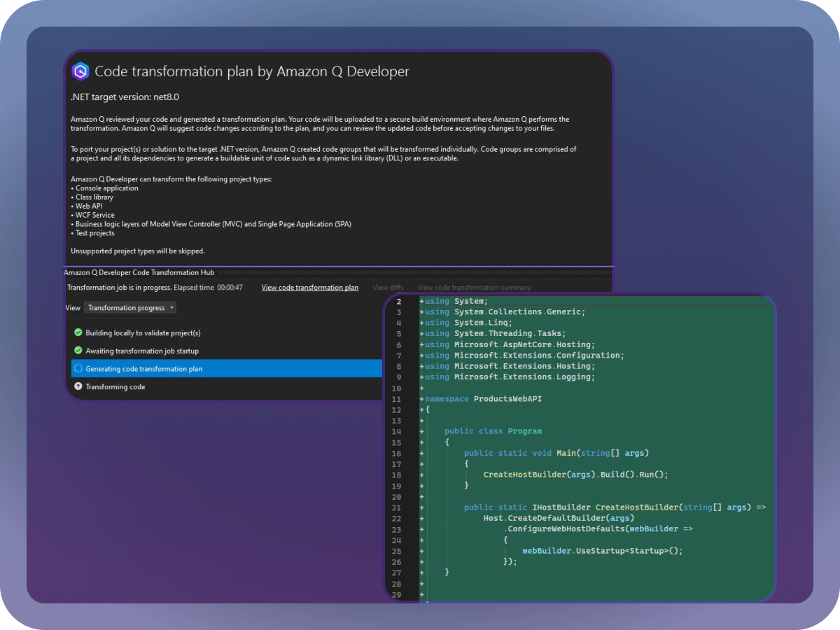840x630 pixels.
Task: Click the spinner icon on Generating code transformation plan
Action: coord(78,368)
